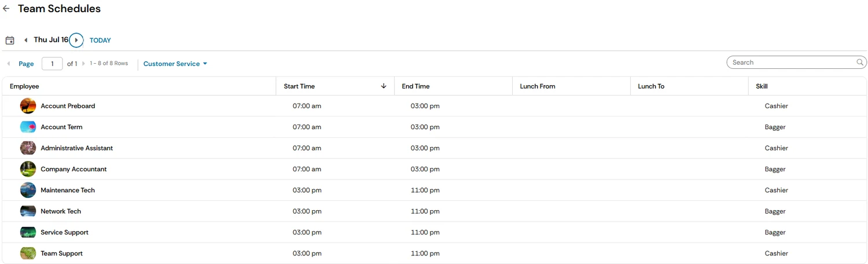Click Company Accountant avatar
Image resolution: width=868 pixels, height=264 pixels.
pos(28,169)
